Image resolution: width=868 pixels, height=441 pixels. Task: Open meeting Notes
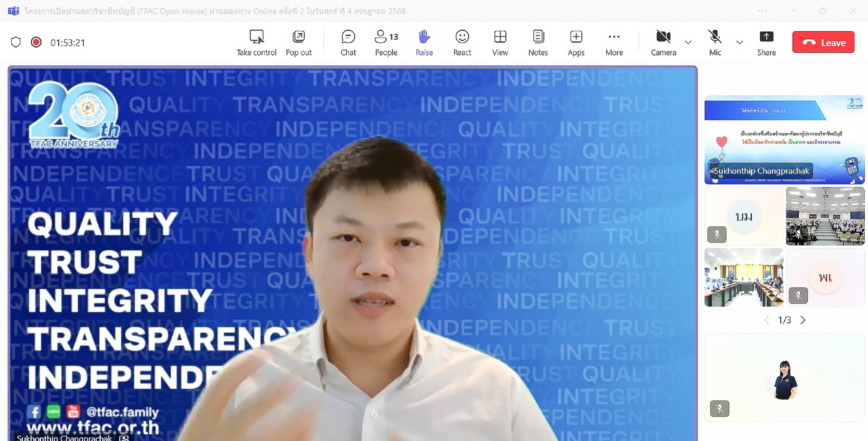tap(538, 43)
